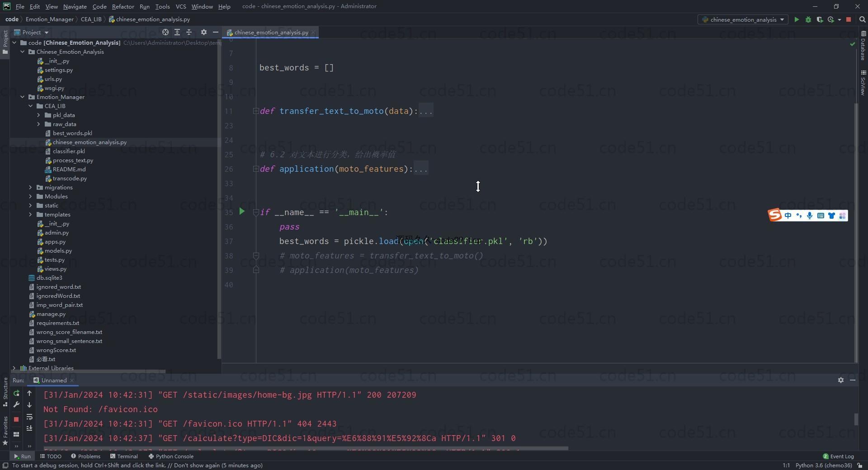This screenshot has height=470, width=868.
Task: Select views.py in the project tree
Action: click(55, 268)
